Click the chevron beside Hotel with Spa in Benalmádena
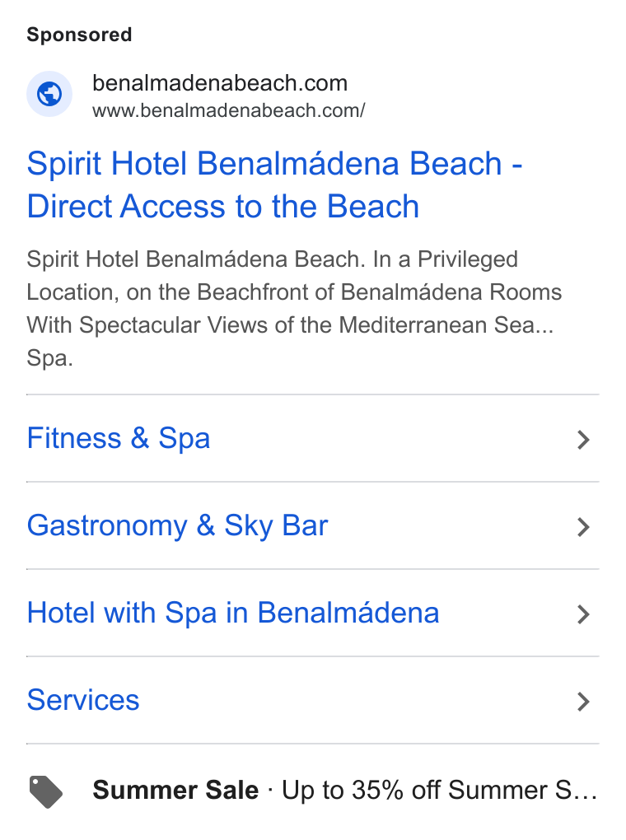This screenshot has width=626, height=840. [x=583, y=614]
